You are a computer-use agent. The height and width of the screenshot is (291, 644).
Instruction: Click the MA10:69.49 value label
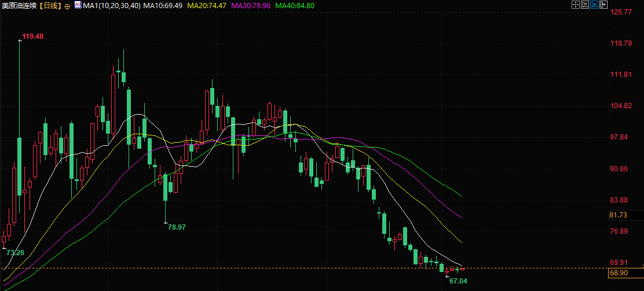tap(163, 6)
